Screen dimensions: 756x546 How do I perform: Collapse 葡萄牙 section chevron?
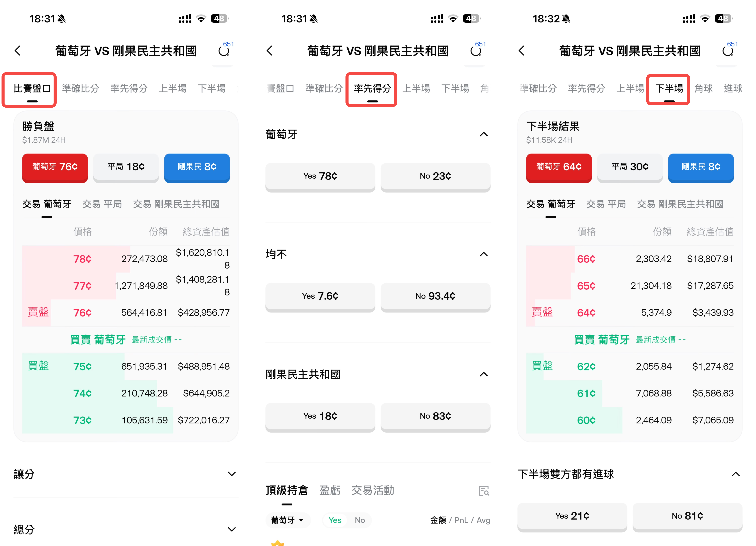point(484,134)
